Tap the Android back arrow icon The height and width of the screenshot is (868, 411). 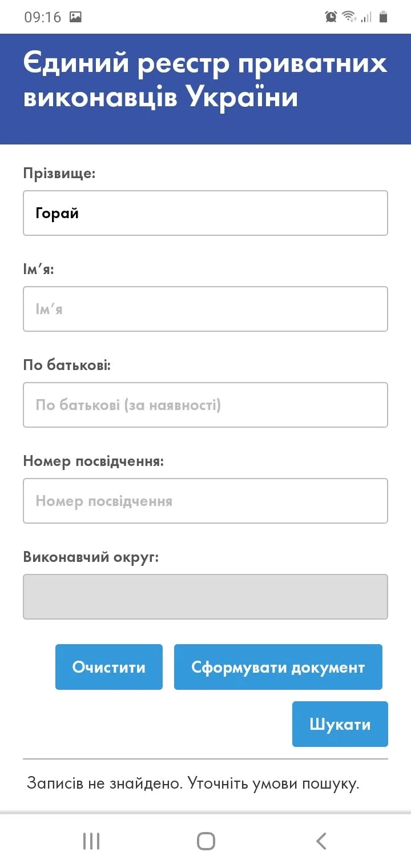(x=321, y=841)
